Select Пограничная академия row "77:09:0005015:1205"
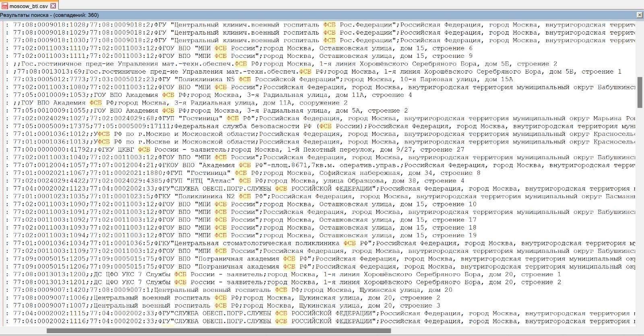 [320, 259]
